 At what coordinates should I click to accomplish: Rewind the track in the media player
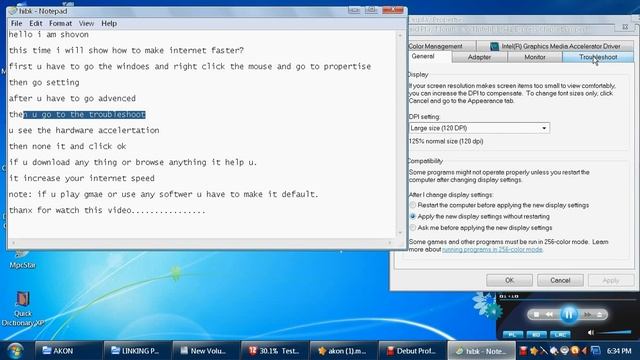tap(549, 314)
